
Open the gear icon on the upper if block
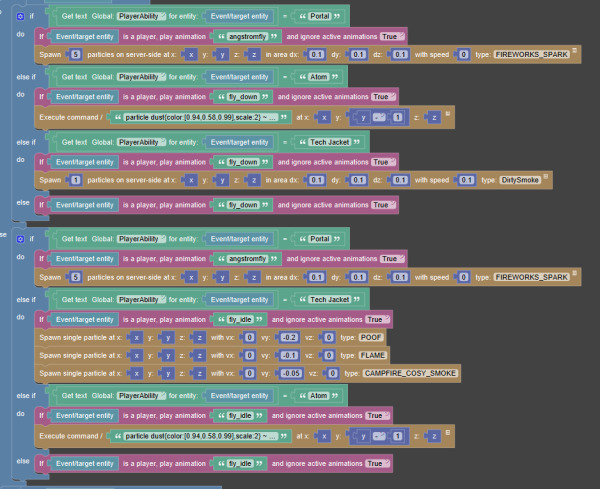[20, 16]
